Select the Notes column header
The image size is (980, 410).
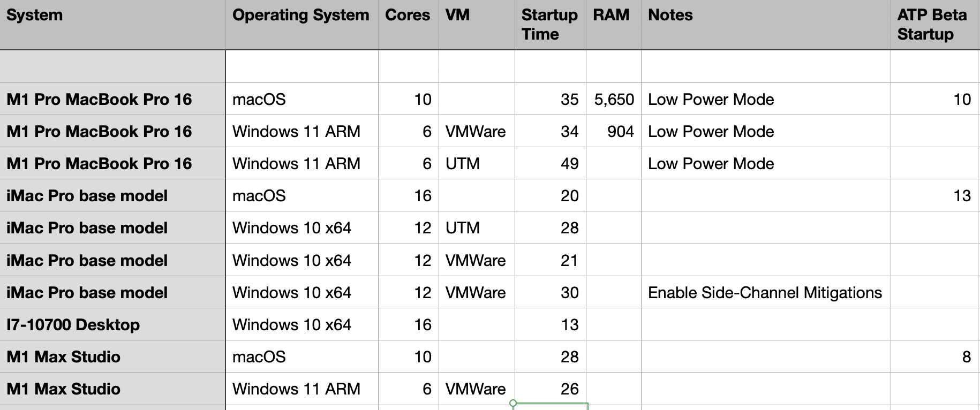(x=766, y=25)
